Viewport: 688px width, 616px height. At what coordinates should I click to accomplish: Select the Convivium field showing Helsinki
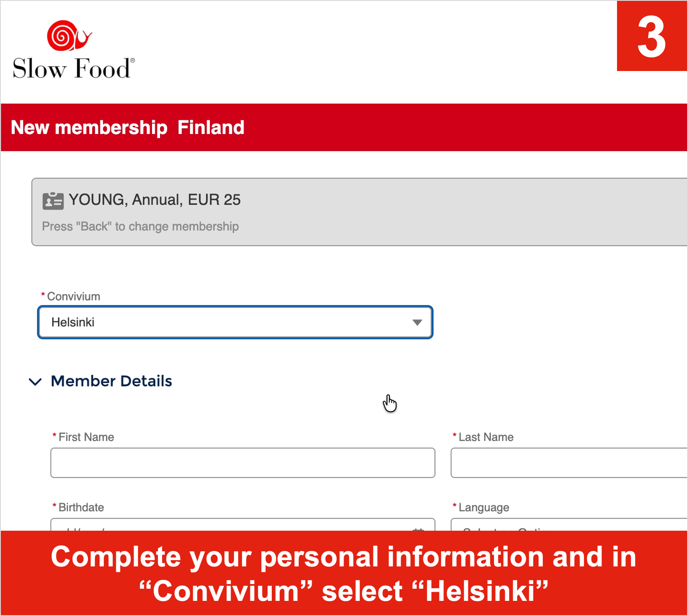235,322
